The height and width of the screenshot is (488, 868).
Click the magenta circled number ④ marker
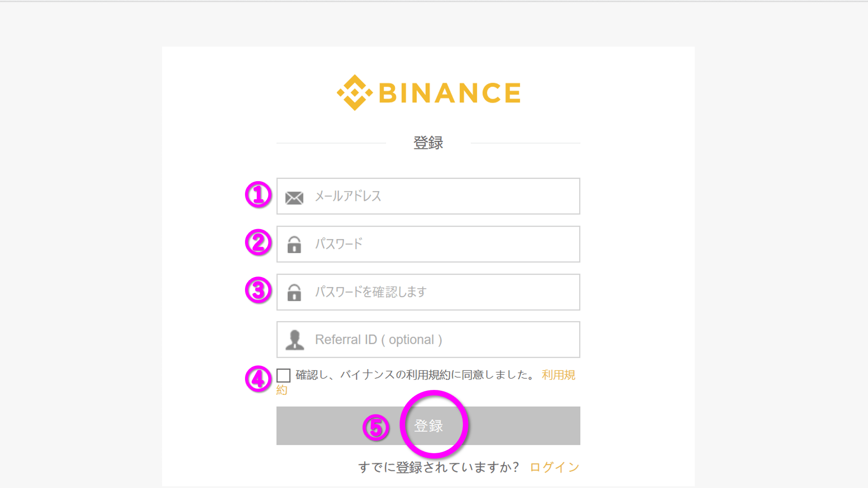point(258,379)
